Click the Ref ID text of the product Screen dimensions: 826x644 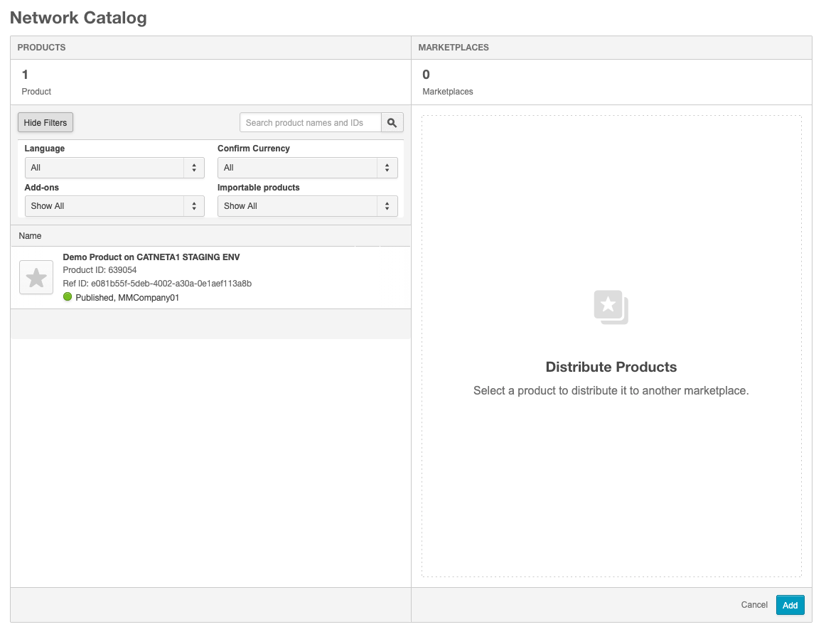click(x=157, y=284)
